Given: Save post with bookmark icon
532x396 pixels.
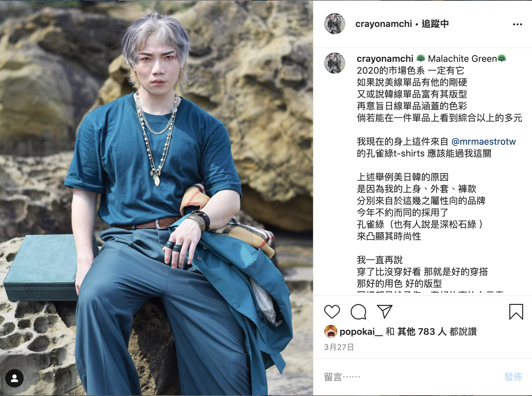Looking at the screenshot, I should (x=516, y=311).
